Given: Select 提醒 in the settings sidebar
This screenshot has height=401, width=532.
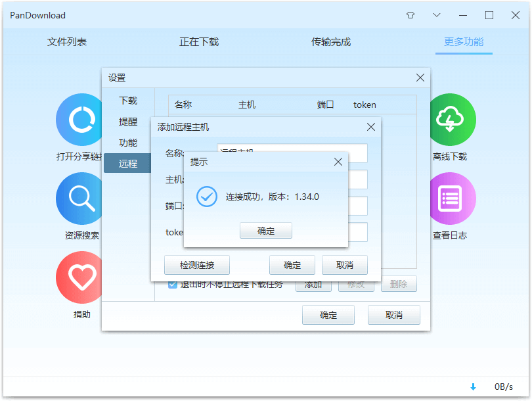Looking at the screenshot, I should point(128,122).
